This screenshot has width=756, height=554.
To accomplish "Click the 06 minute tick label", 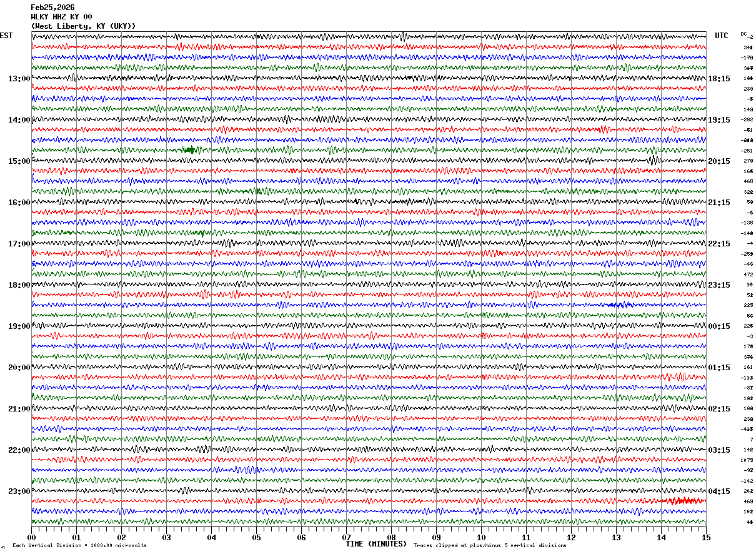I will [301, 537].
